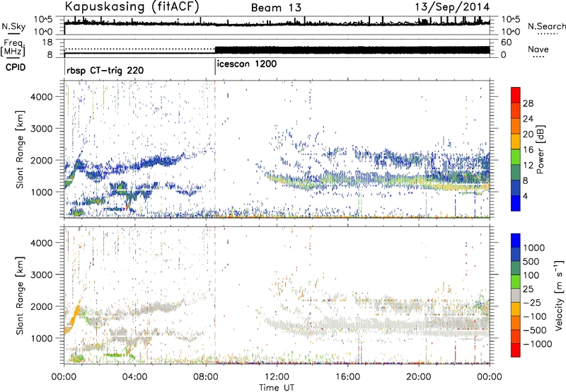Pick the dark blue 4–8 dB Power segment
Viewport: 566px width, 392px height.
pos(516,188)
